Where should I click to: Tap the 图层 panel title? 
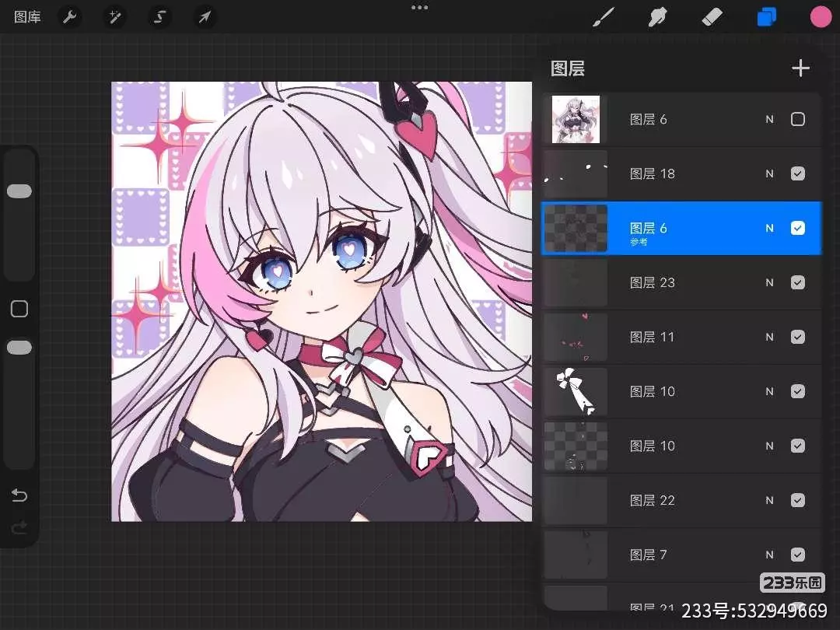567,68
